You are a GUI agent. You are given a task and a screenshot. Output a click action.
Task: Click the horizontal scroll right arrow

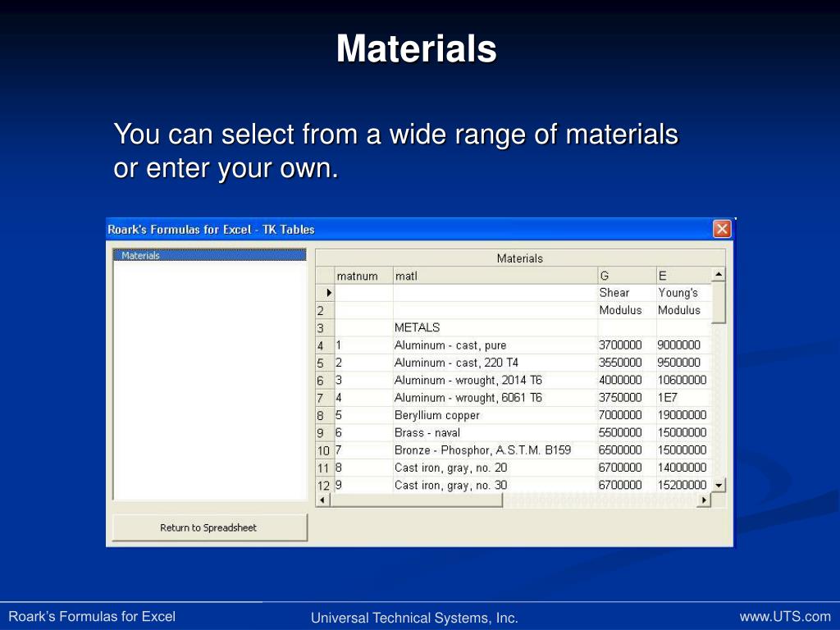point(704,500)
